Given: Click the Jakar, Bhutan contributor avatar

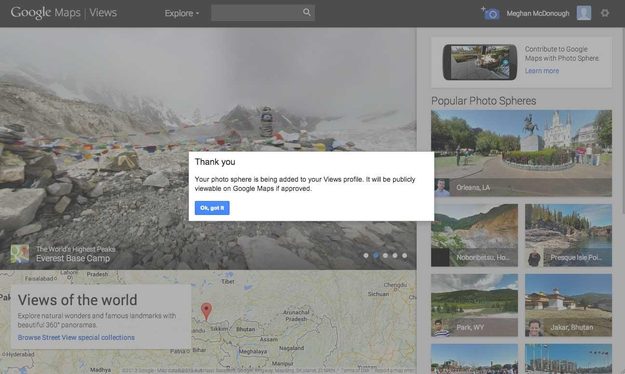Looking at the screenshot, I should click(x=534, y=327).
